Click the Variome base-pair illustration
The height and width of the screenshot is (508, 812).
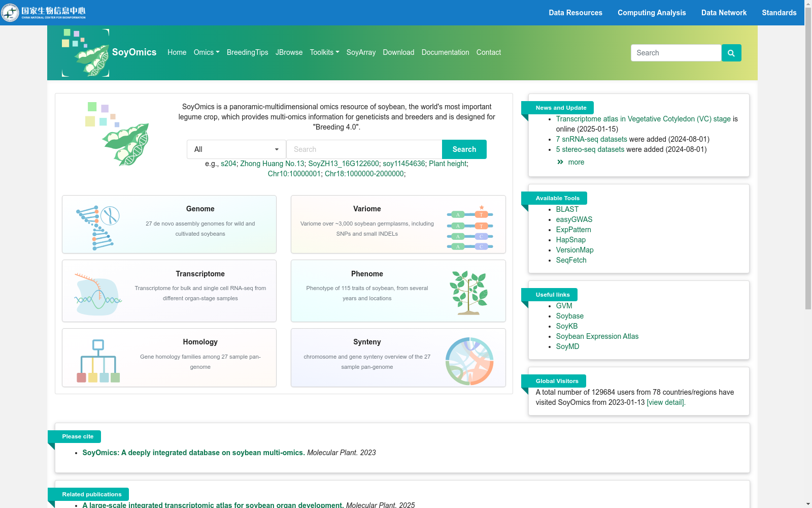point(470,228)
